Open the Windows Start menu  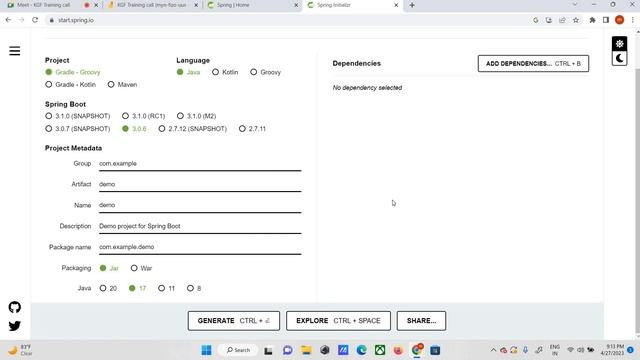pyautogui.click(x=207, y=350)
